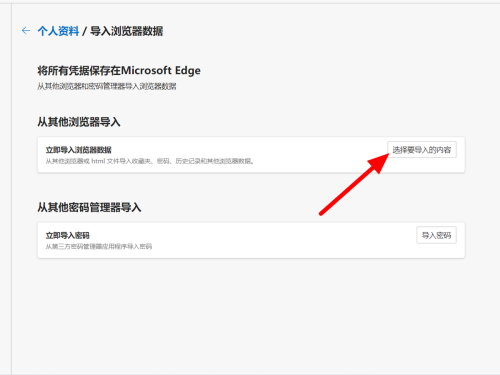Click the 从其他密码管理器导入 heading
Screen dimensions: 500x375
89,207
